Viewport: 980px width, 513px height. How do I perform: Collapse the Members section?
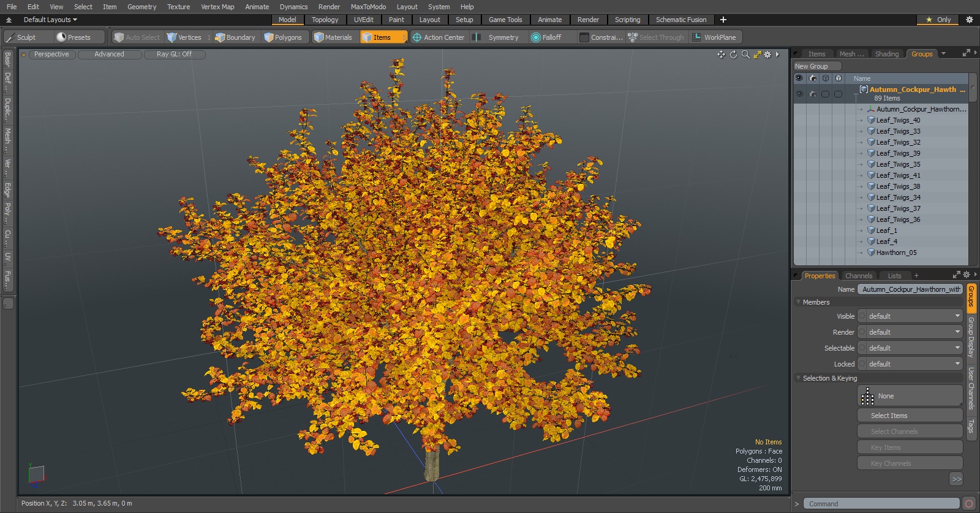(x=798, y=302)
